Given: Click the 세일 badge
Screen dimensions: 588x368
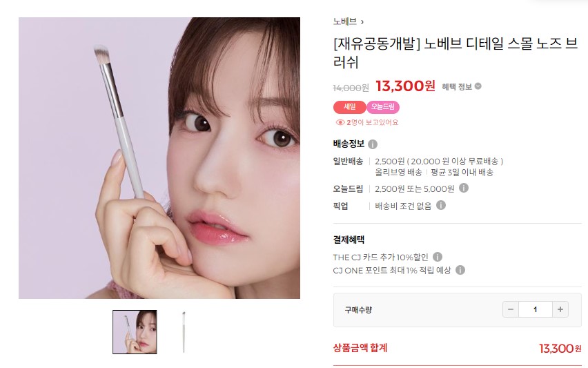Looking at the screenshot, I should tap(349, 107).
